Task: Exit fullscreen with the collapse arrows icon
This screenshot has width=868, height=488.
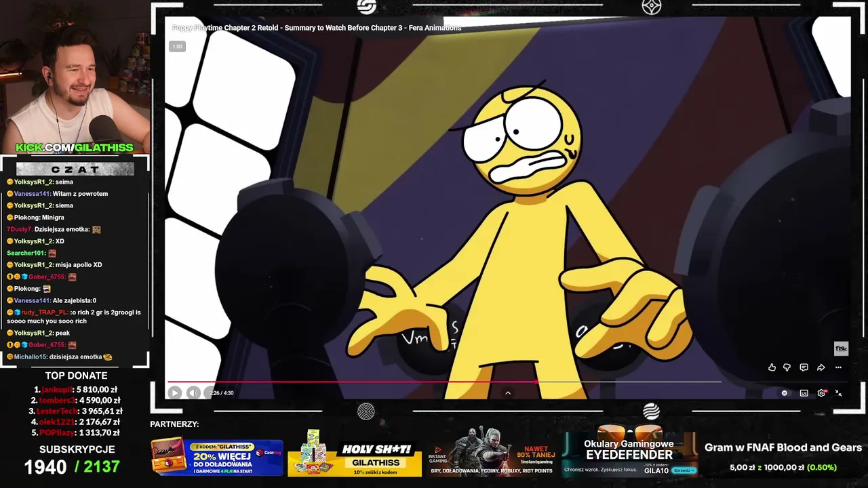Action: click(x=838, y=393)
